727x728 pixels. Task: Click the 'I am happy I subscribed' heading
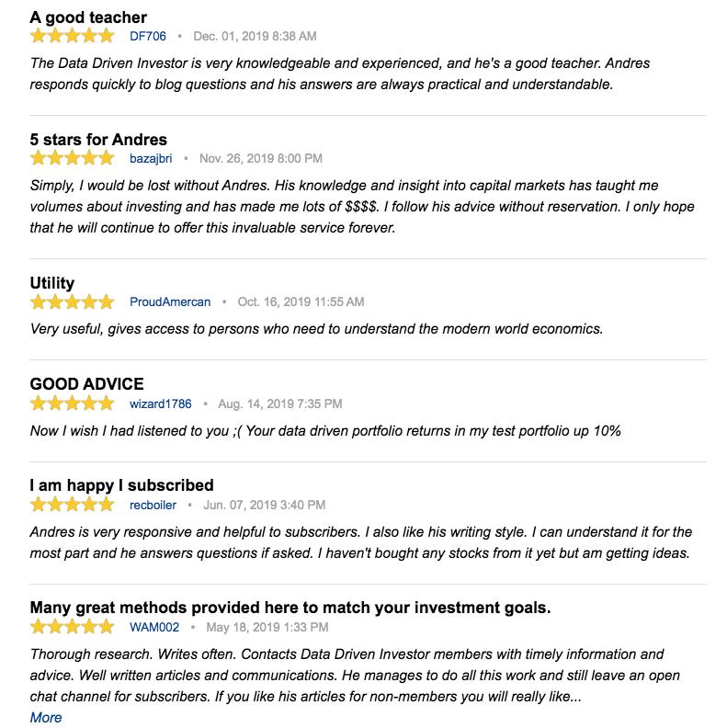point(121,485)
